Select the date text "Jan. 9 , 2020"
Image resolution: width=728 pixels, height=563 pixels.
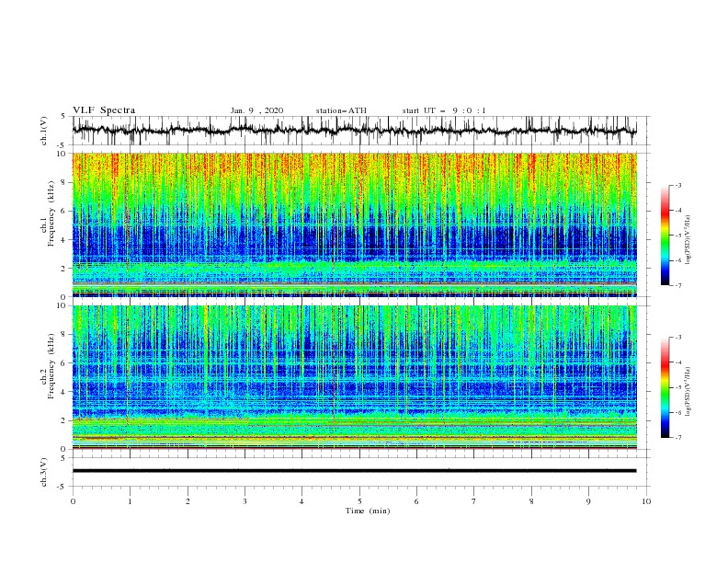pos(256,110)
